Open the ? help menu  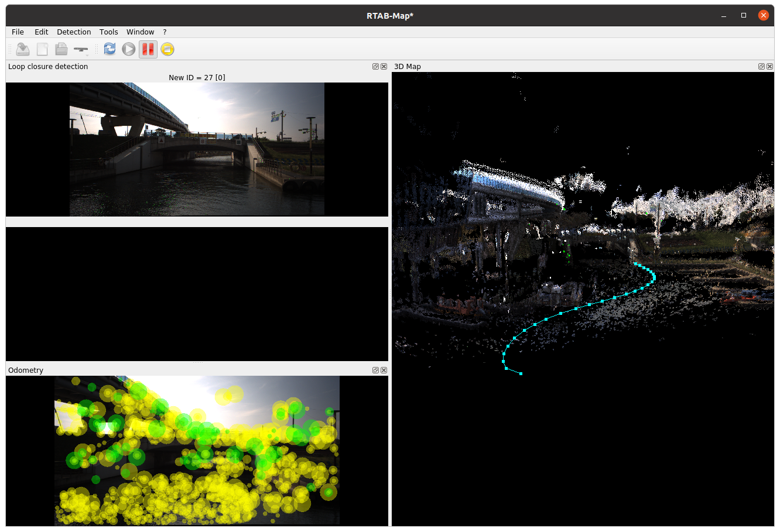165,32
